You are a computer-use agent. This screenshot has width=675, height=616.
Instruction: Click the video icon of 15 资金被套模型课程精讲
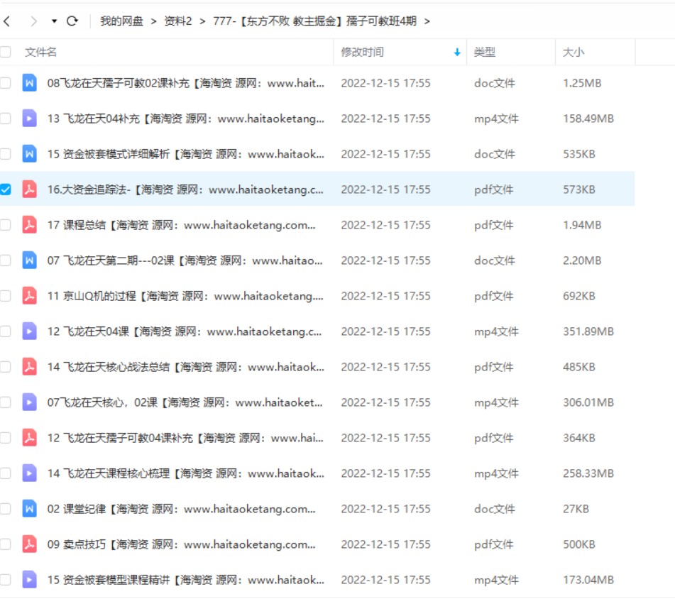[x=29, y=580]
